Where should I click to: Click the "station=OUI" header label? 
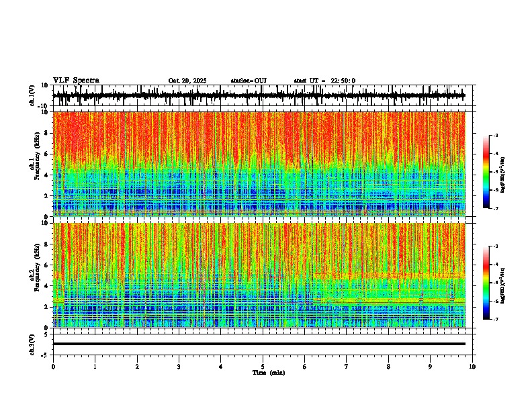pos(249,81)
